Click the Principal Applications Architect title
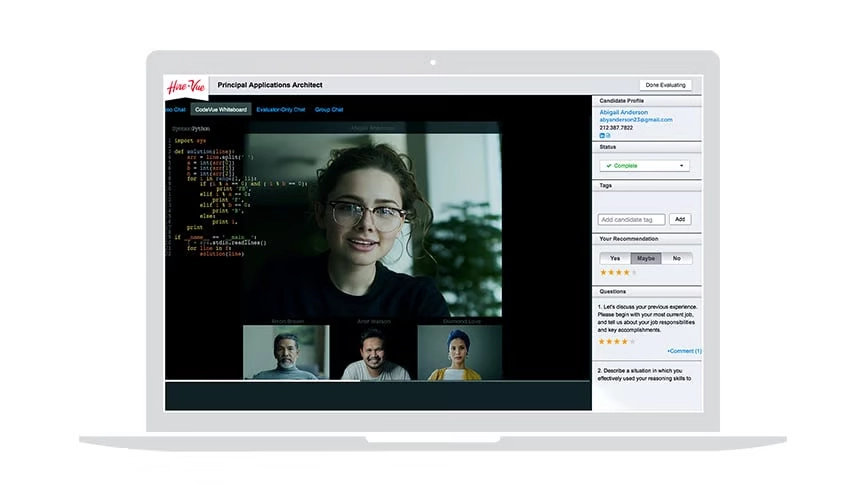The image size is (864, 504). pyautogui.click(x=270, y=85)
